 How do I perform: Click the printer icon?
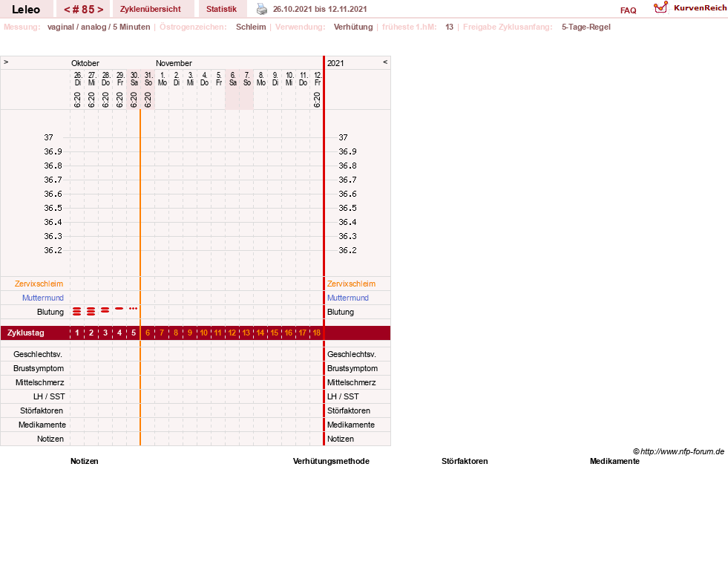[x=262, y=9]
